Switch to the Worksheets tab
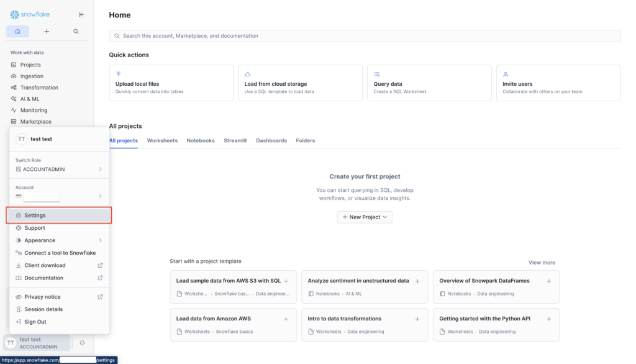636x364 pixels. (x=162, y=140)
